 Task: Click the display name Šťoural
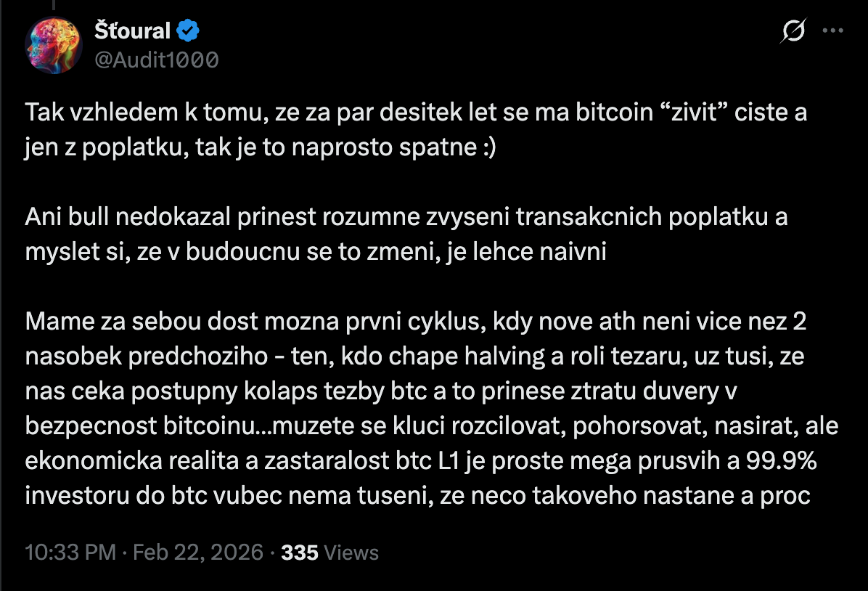tap(132, 31)
